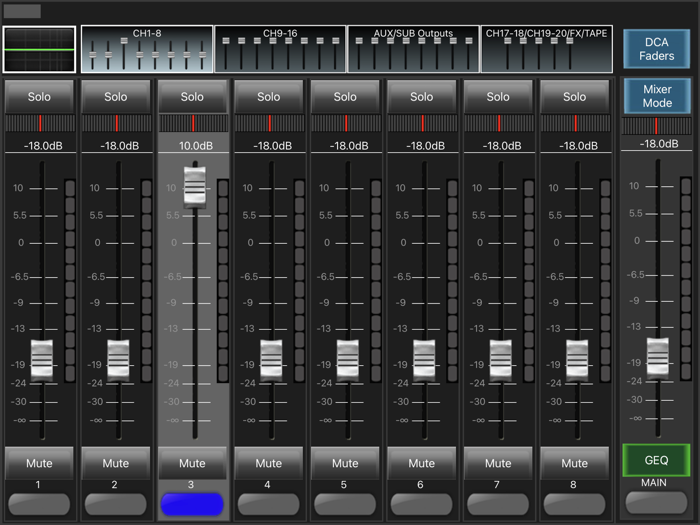
Task: Open the CH17-18/CH19-20/FX/TAPE bank
Action: 546,49
